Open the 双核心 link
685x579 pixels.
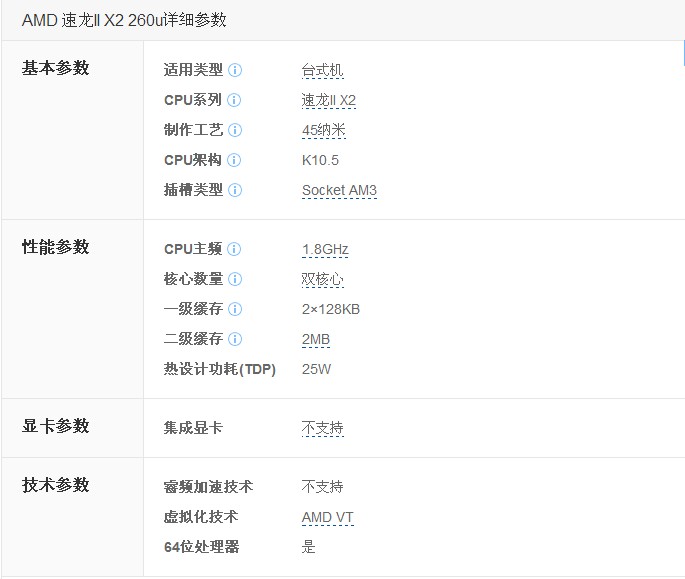pos(322,280)
